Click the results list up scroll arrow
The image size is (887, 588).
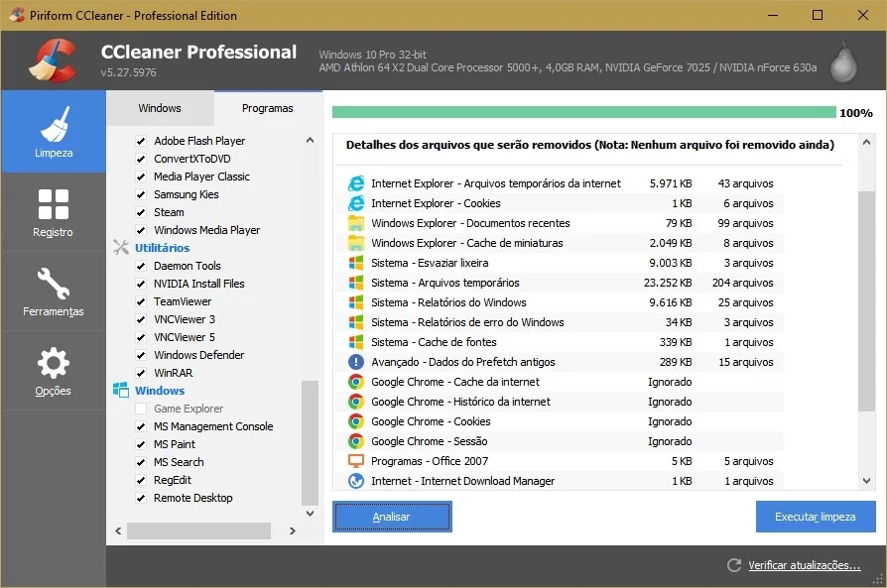pos(866,142)
